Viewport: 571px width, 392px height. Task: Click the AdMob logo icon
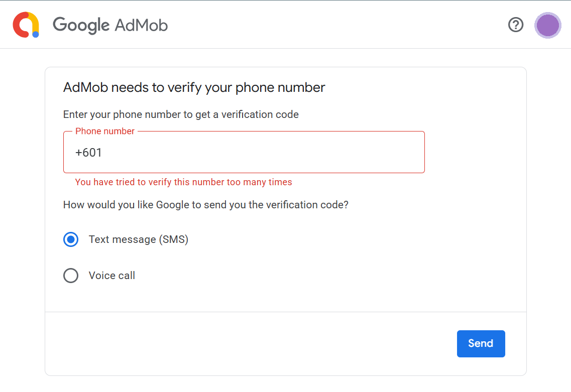click(x=26, y=25)
